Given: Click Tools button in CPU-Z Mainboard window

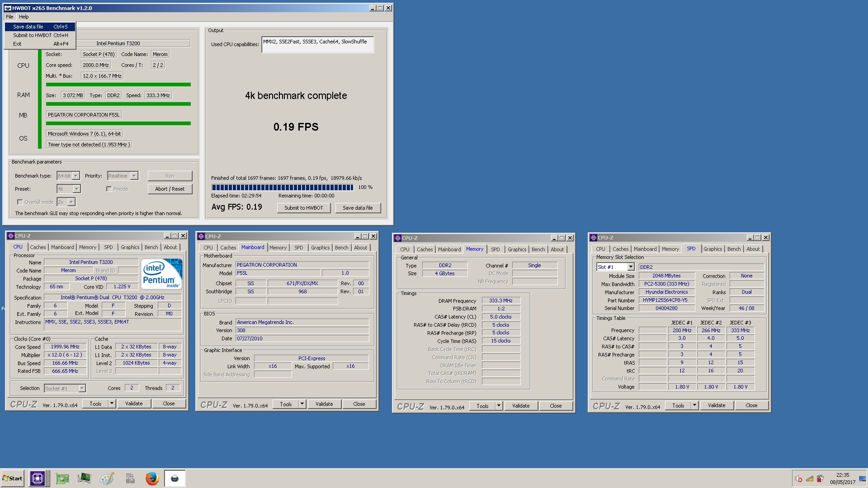Looking at the screenshot, I should tap(286, 404).
